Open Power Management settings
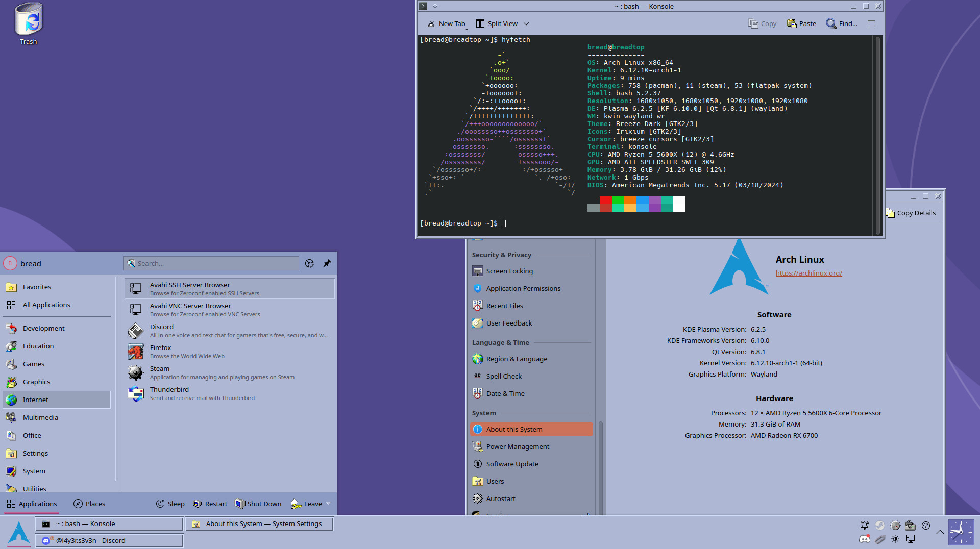Screen dimensions: 980x549 pos(531,446)
